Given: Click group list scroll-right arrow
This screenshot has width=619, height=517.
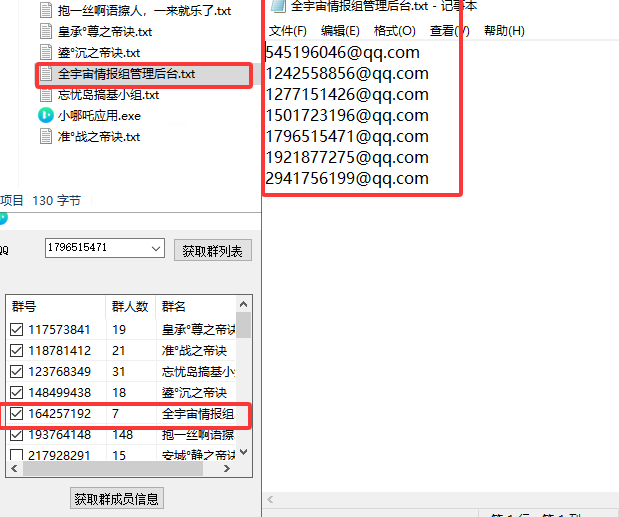Looking at the screenshot, I should coord(227,468).
